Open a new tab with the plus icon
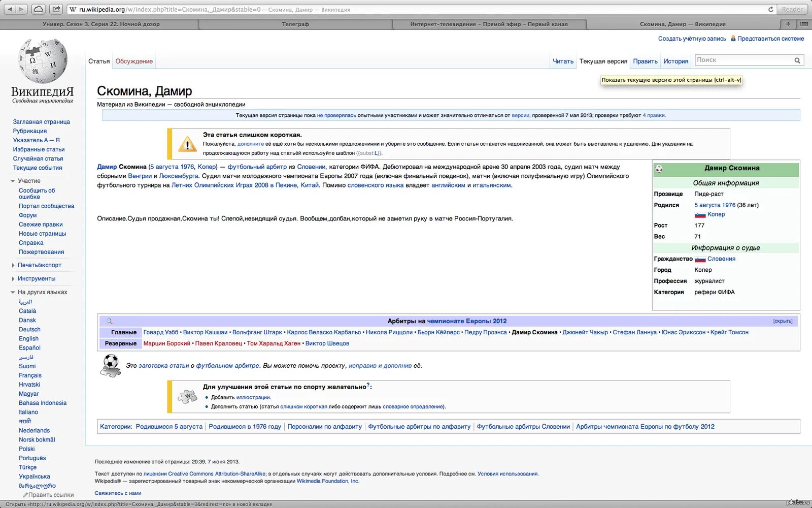This screenshot has width=812, height=508. (x=788, y=24)
